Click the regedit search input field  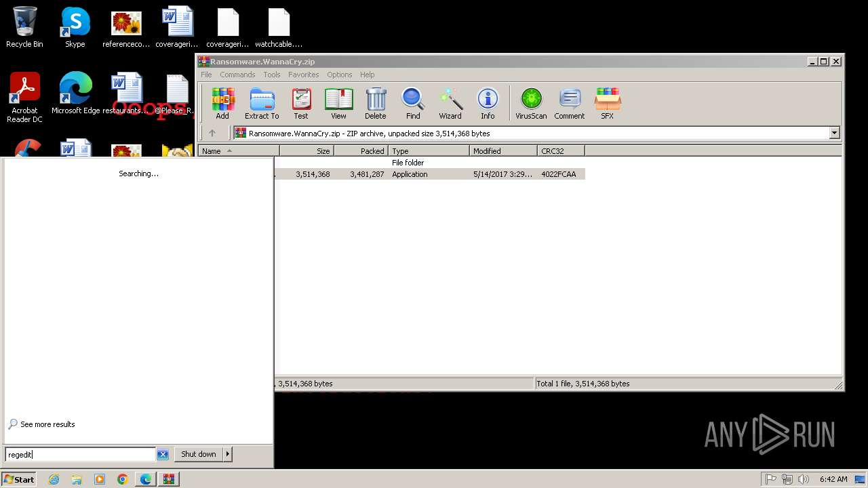tap(81, 455)
